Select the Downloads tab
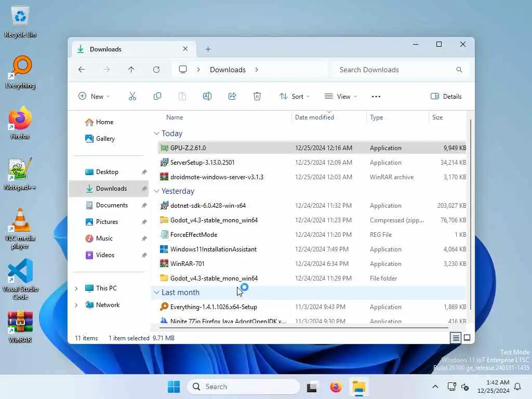Image resolution: width=532 pixels, height=399 pixels. click(x=132, y=49)
